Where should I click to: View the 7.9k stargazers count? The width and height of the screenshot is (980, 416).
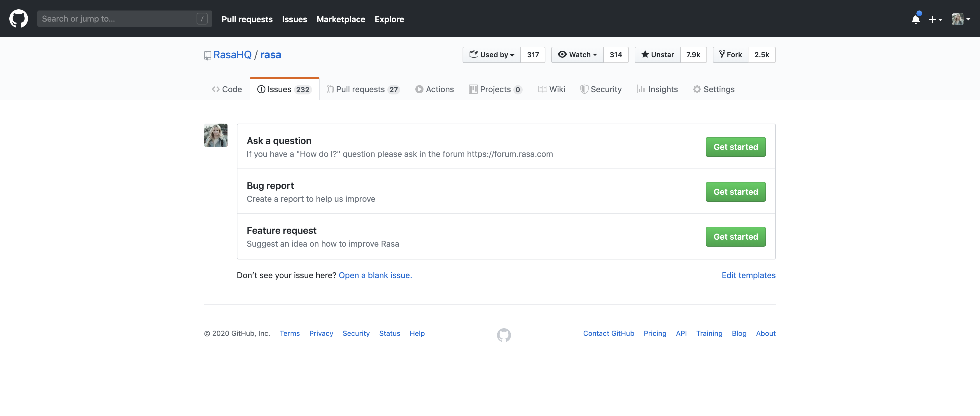pos(693,55)
